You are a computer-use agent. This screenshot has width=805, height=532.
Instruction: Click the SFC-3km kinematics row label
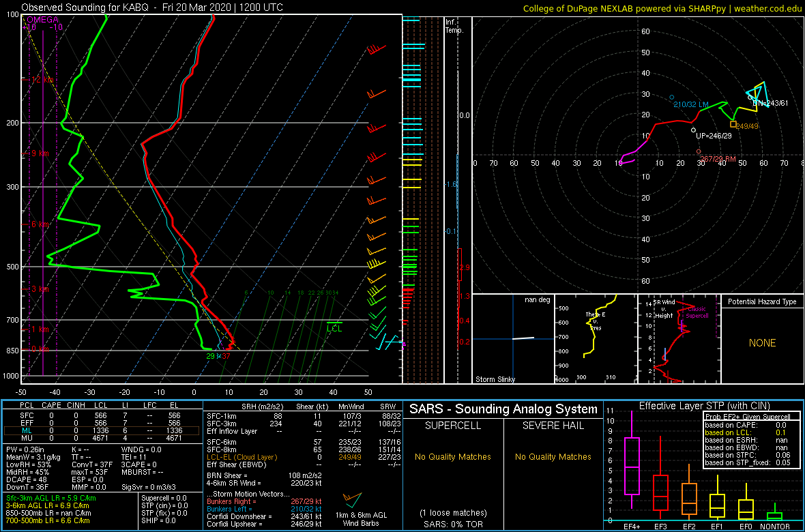(222, 422)
